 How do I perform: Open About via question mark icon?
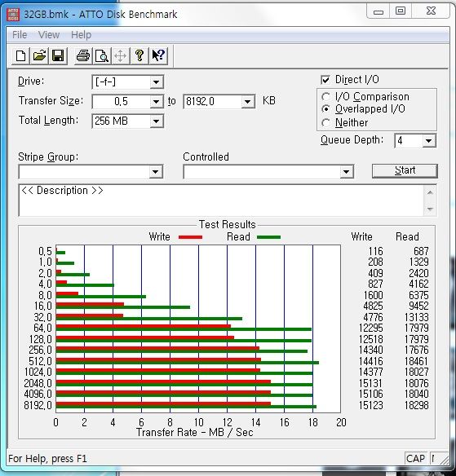139,56
